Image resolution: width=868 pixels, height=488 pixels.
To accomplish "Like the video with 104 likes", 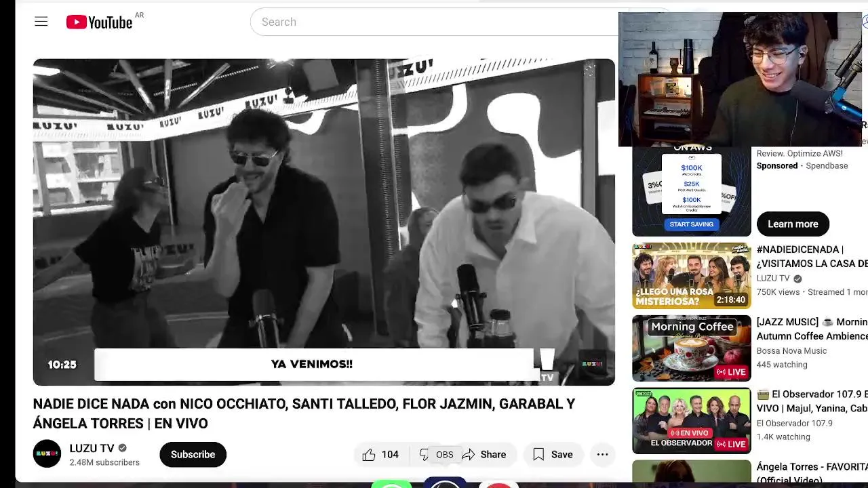I will pyautogui.click(x=380, y=454).
